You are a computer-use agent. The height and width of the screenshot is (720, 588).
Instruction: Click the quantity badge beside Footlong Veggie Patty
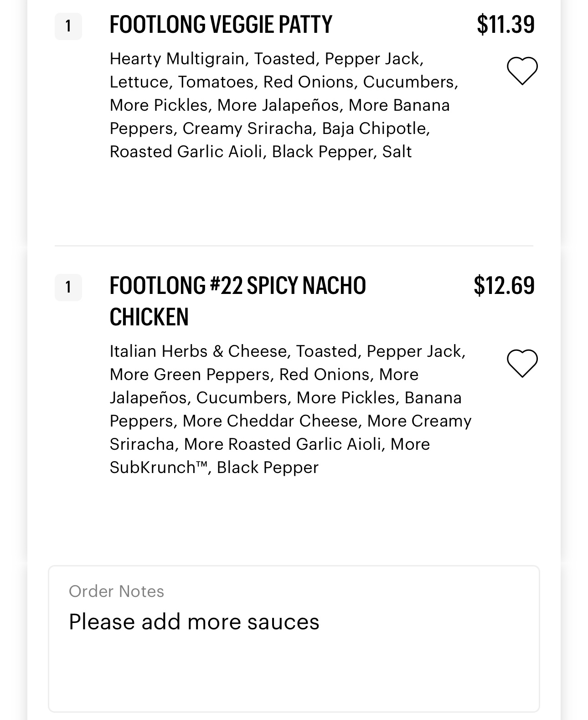click(x=68, y=26)
